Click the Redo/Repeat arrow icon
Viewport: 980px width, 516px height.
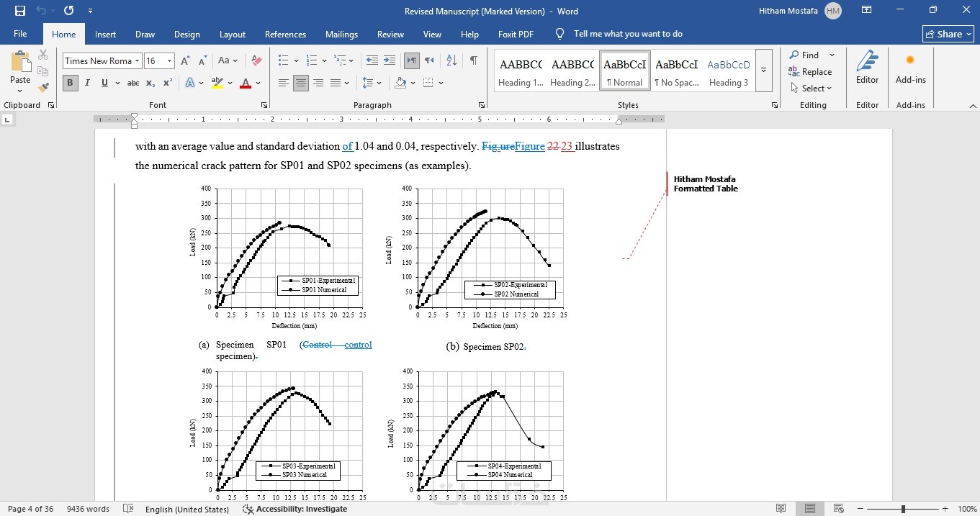[x=69, y=11]
